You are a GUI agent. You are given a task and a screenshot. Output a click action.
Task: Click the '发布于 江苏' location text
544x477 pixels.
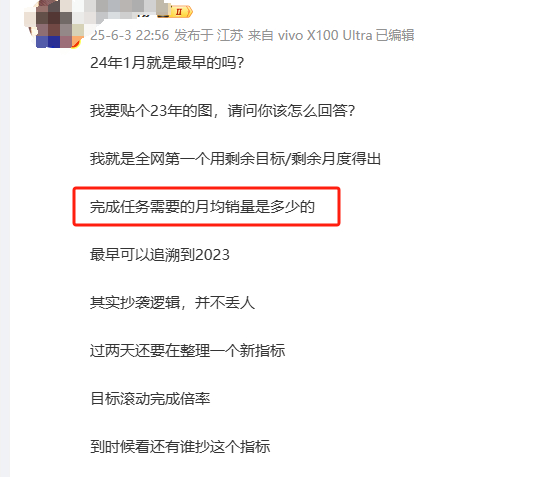point(208,35)
